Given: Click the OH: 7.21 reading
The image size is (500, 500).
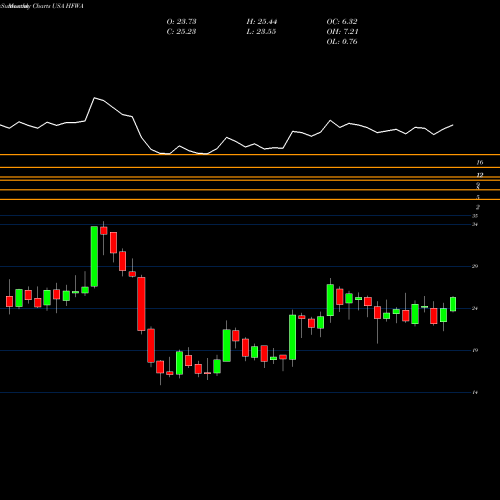Looking at the screenshot, I should pyautogui.click(x=342, y=32).
